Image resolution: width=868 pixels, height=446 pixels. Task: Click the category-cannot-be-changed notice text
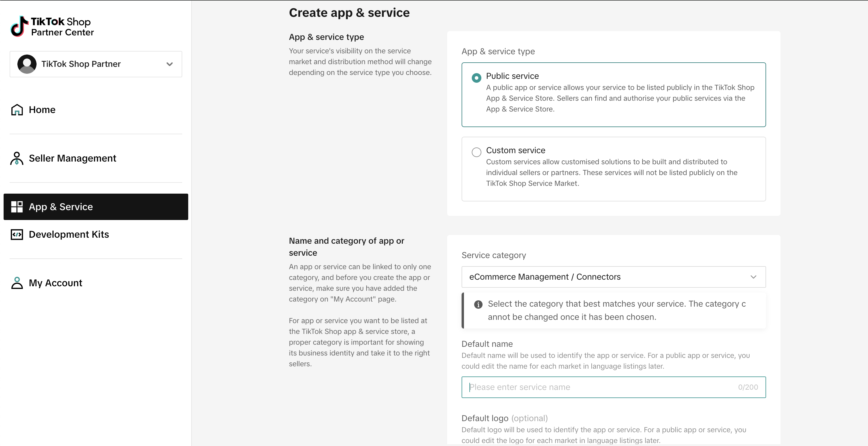coord(617,310)
